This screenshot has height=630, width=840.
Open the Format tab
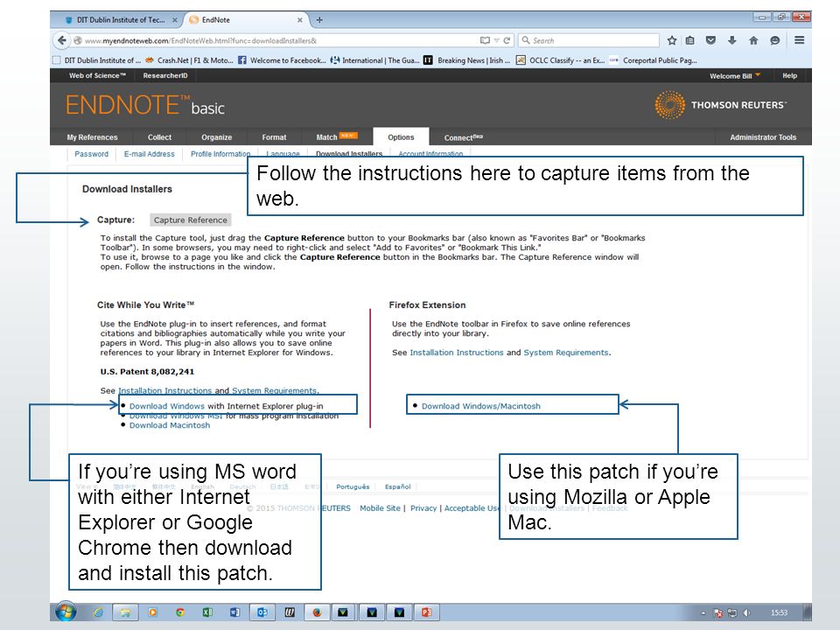[274, 137]
